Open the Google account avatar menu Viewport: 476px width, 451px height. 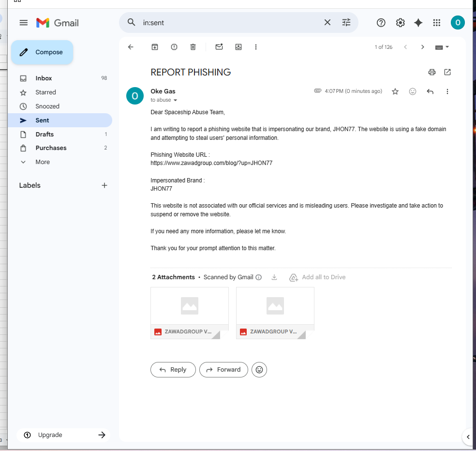458,23
